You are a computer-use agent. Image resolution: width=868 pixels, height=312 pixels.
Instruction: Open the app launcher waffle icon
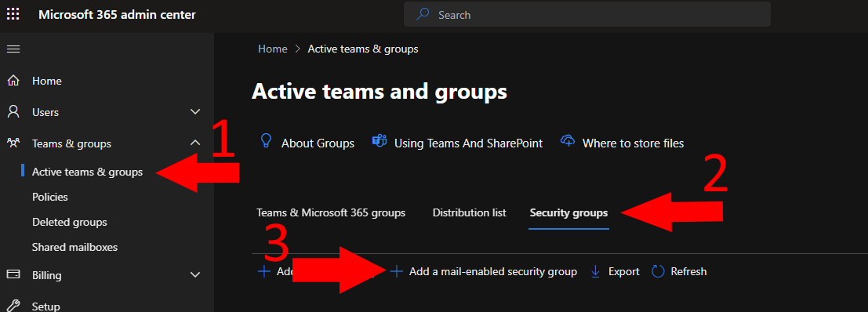coord(13,15)
